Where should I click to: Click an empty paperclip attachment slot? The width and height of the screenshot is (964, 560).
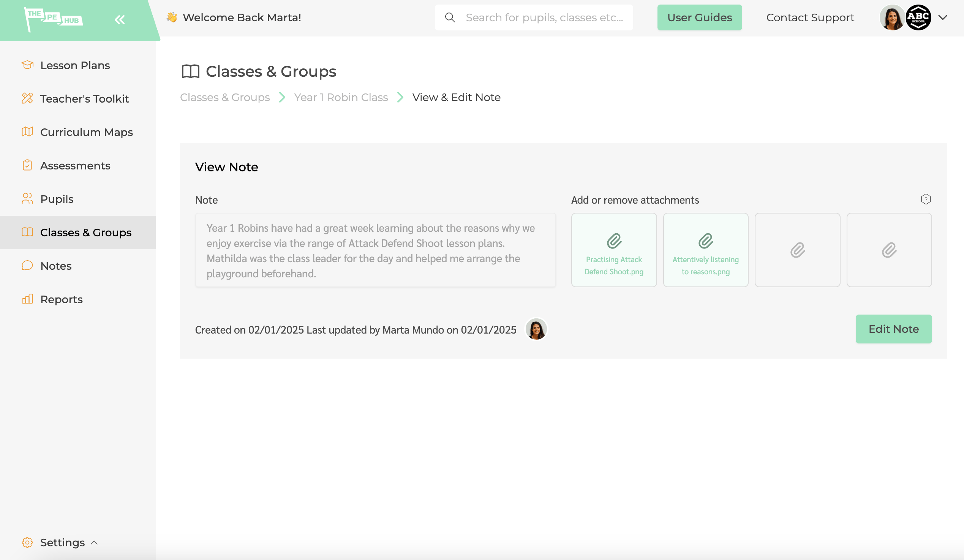798,250
